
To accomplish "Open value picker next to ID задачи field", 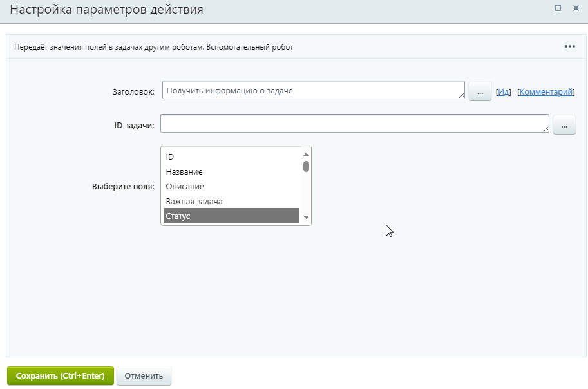I will [564, 126].
